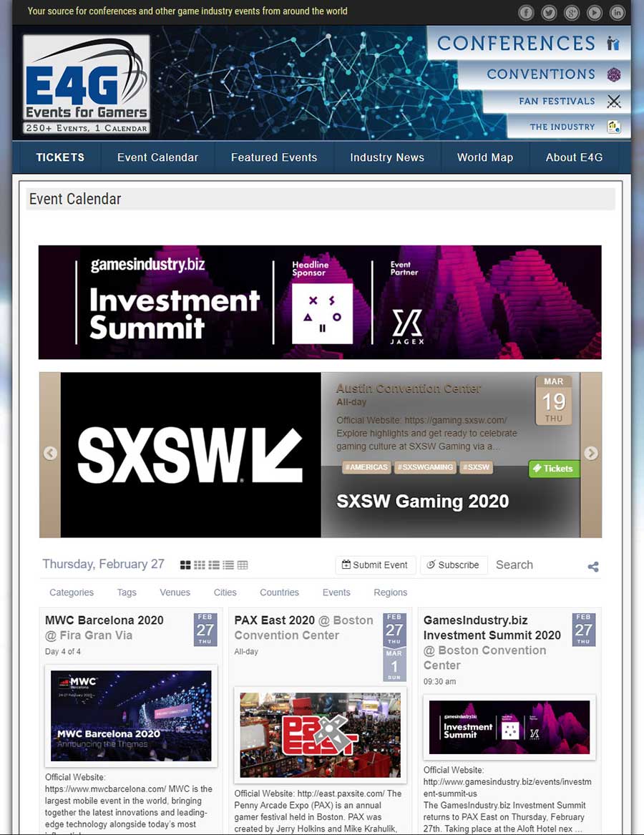Click the #SXSWGAMING tag
Viewport: 644px width, 835px height.
(425, 467)
